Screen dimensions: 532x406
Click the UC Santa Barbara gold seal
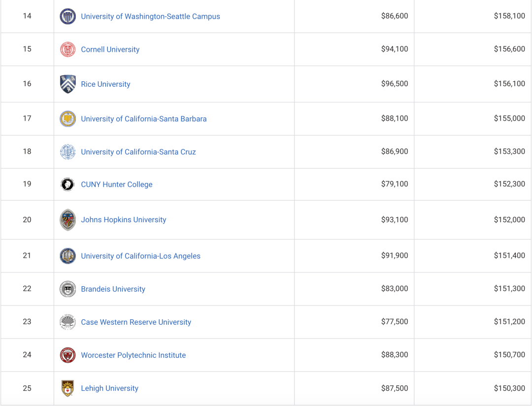pyautogui.click(x=68, y=119)
